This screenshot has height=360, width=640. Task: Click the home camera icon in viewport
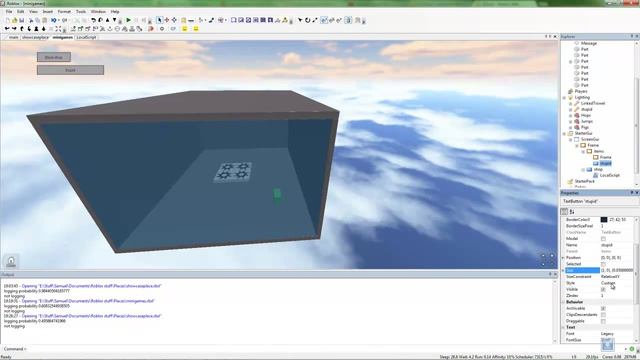tap(11, 261)
